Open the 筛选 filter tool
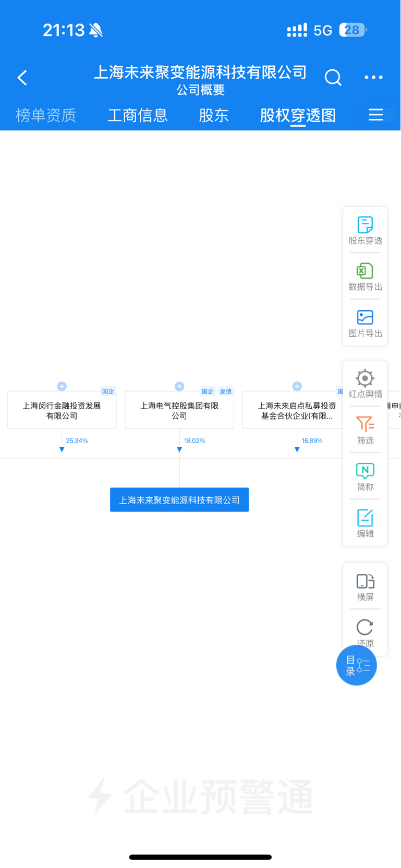401x868 pixels. point(365,430)
